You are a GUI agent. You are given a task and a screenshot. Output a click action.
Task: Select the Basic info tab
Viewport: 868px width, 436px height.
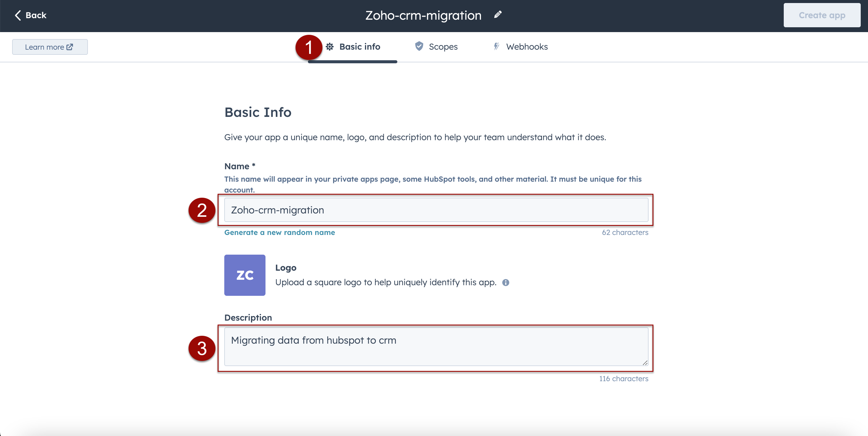click(x=359, y=47)
